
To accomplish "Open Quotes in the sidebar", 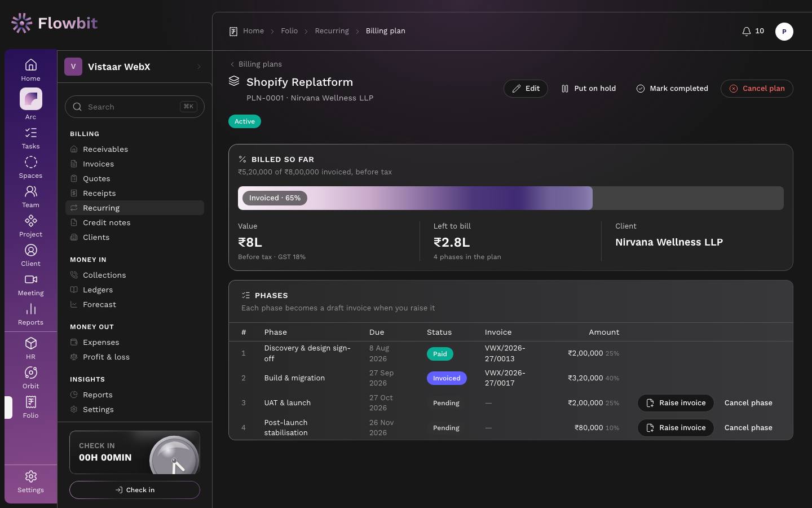I will [135, 178].
